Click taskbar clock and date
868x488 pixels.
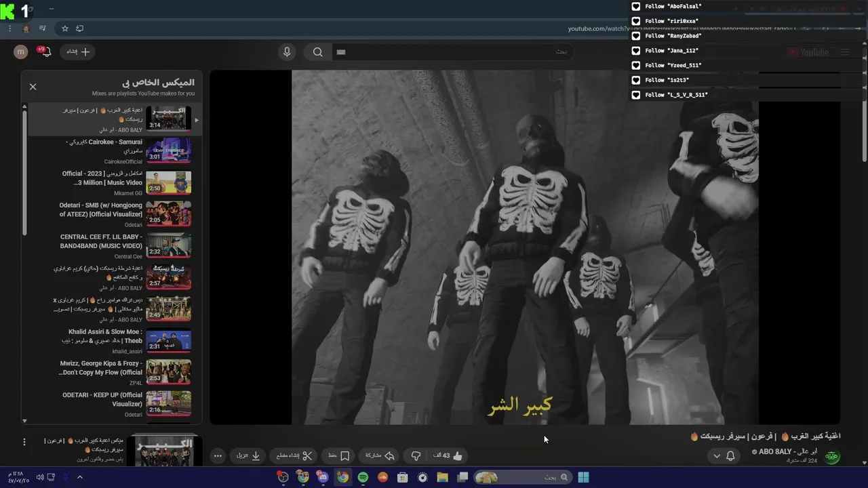pos(19,477)
